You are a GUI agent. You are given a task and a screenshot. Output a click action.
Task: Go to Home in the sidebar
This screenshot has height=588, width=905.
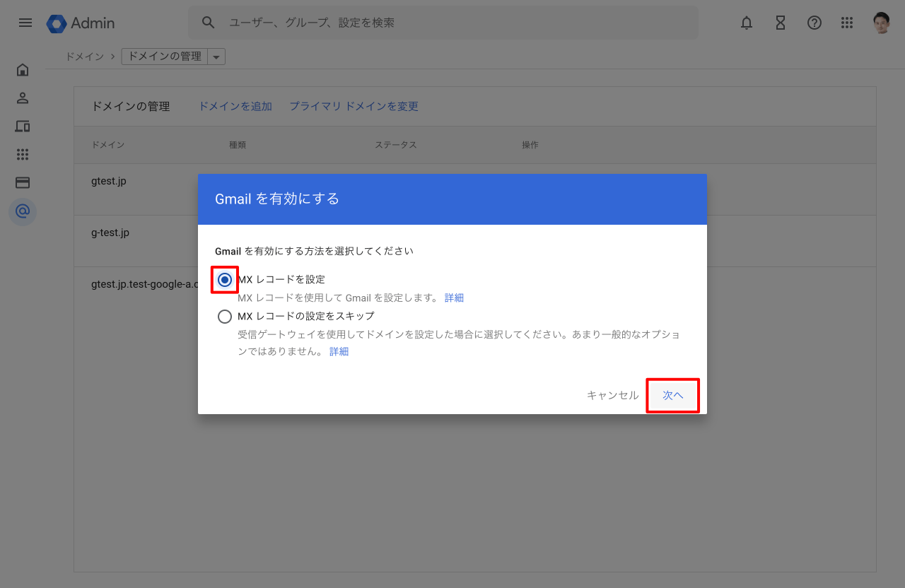tap(23, 69)
